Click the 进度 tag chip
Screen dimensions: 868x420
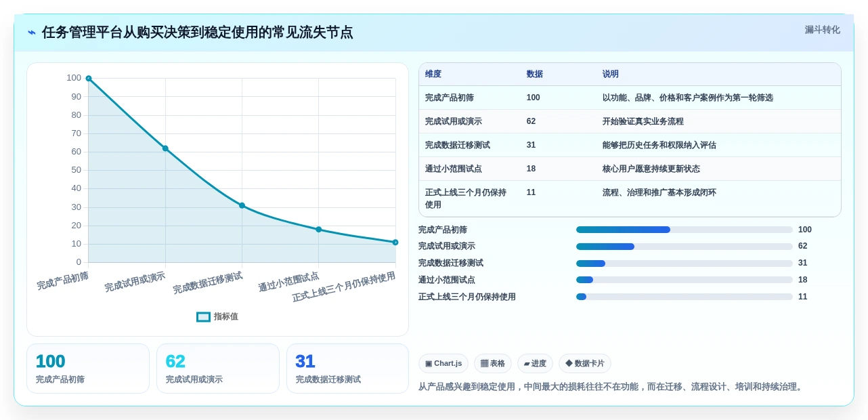pyautogui.click(x=535, y=364)
